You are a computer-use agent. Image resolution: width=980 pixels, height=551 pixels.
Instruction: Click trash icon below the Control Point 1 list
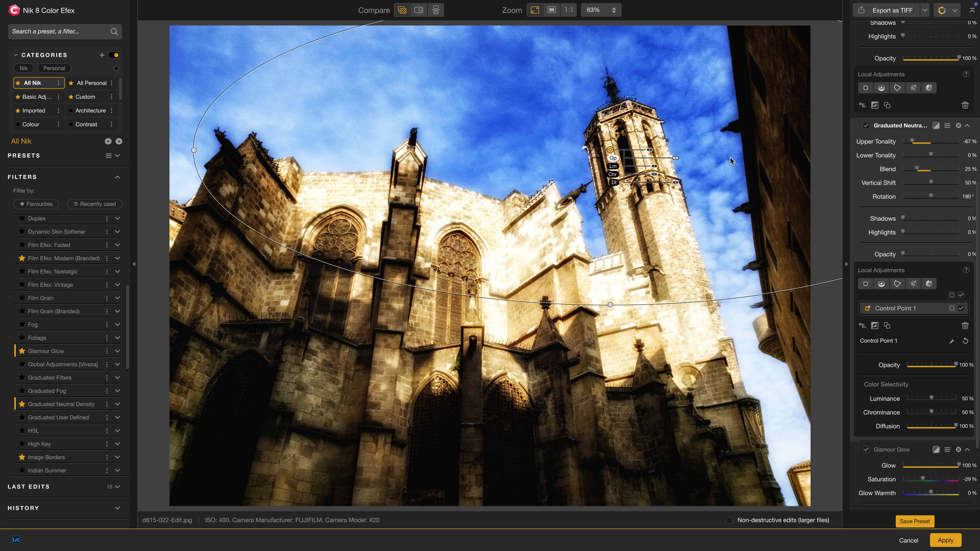click(x=965, y=325)
